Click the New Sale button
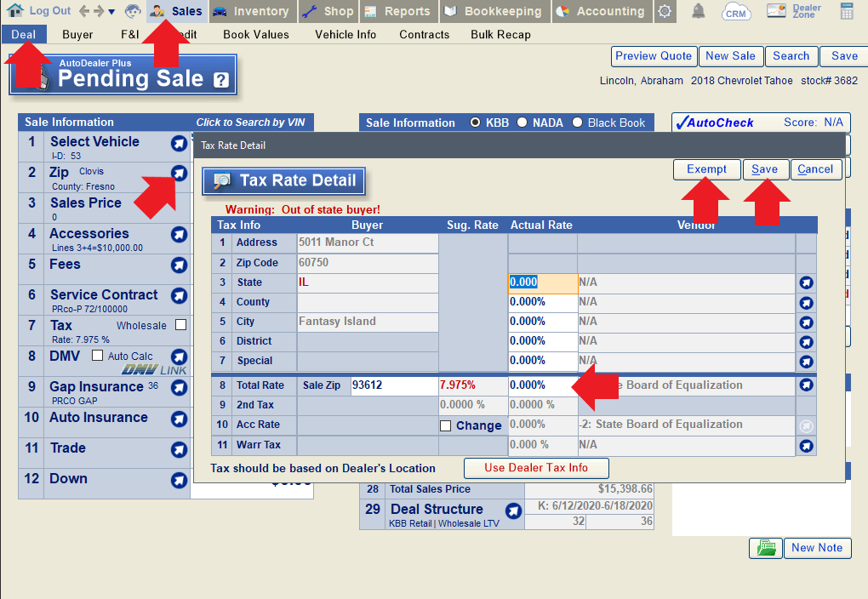868x599 pixels. 730,56
